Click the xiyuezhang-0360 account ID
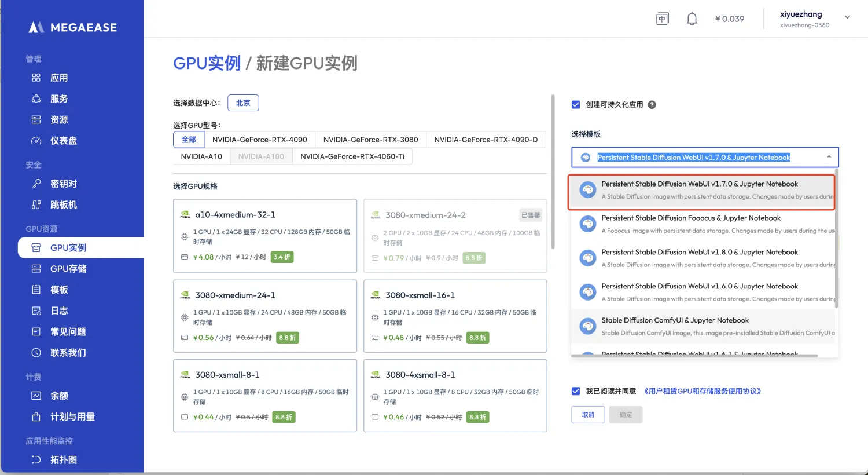Viewport: 868px width, 475px height. 804,25
